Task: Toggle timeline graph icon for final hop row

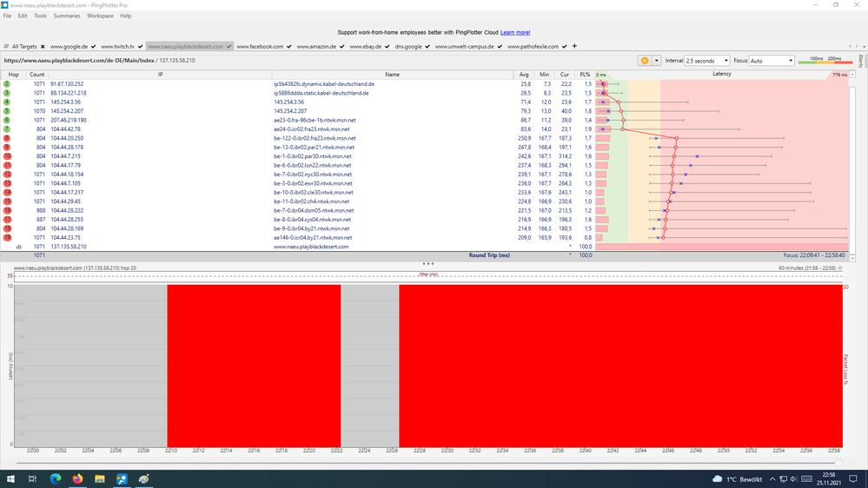Action: pyautogui.click(x=19, y=247)
